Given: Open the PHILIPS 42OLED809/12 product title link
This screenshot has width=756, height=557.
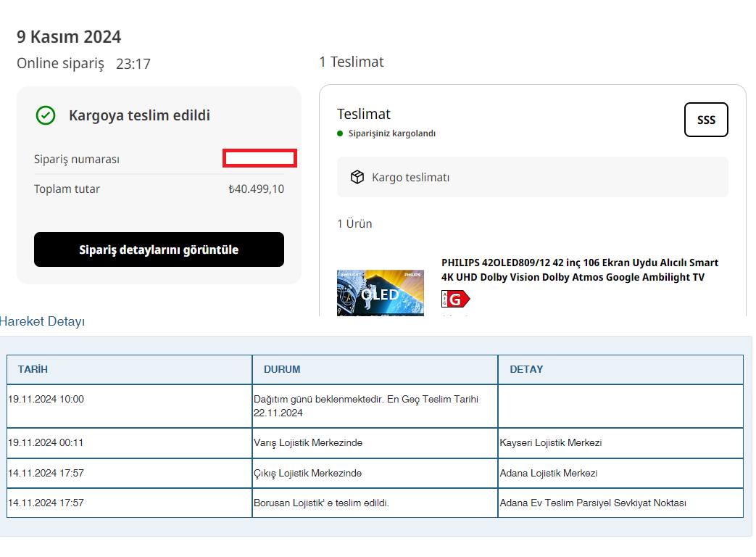Looking at the screenshot, I should coord(580,270).
